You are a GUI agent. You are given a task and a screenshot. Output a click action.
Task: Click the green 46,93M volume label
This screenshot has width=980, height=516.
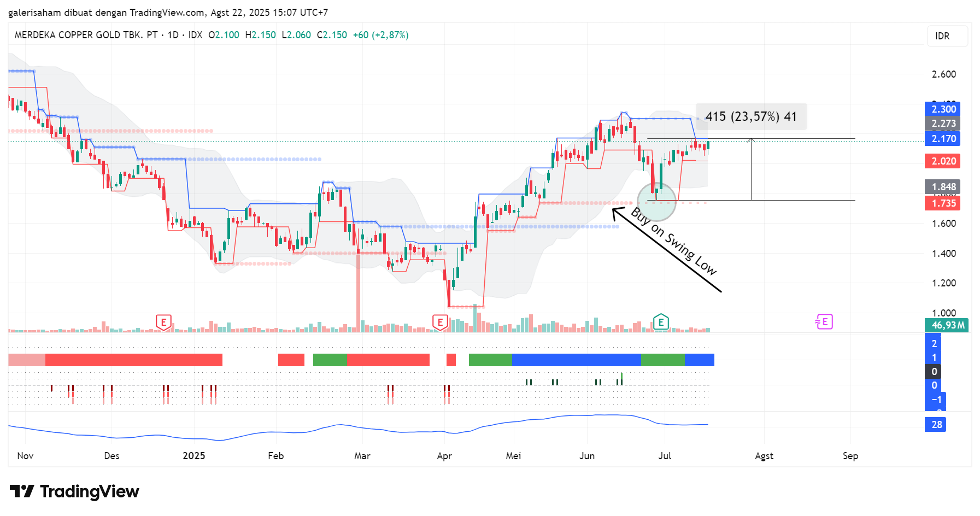tap(947, 325)
